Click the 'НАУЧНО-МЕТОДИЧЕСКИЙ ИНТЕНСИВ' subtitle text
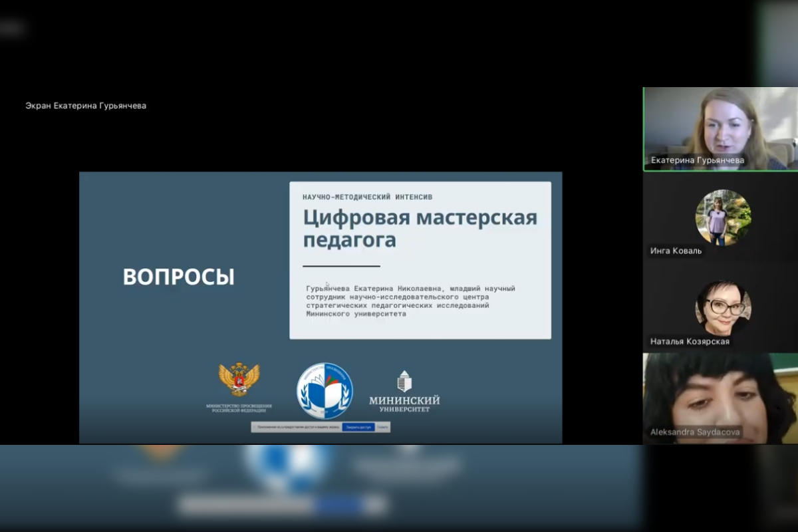798x532 pixels. 368,197
